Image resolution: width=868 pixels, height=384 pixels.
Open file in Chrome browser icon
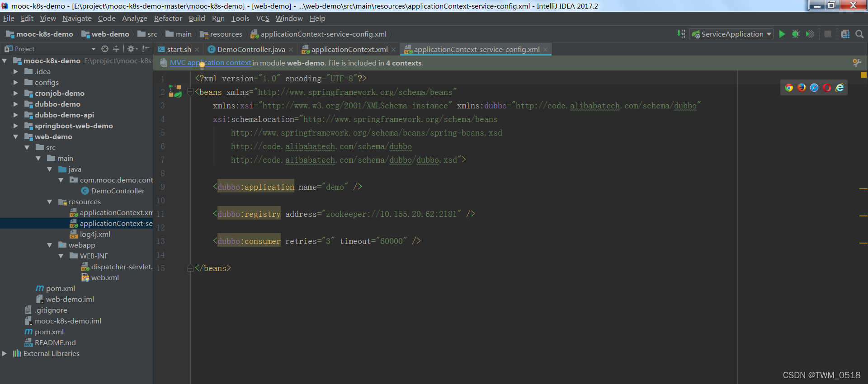tap(789, 88)
